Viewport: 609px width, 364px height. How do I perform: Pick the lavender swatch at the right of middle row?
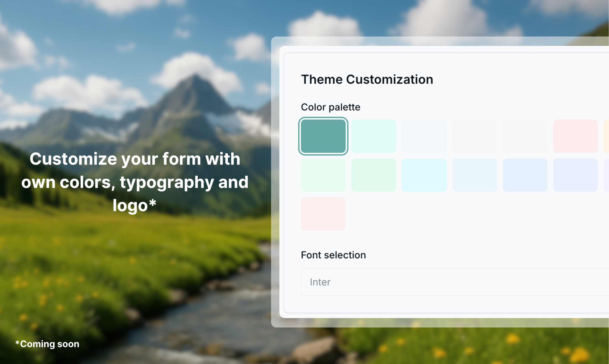[575, 175]
